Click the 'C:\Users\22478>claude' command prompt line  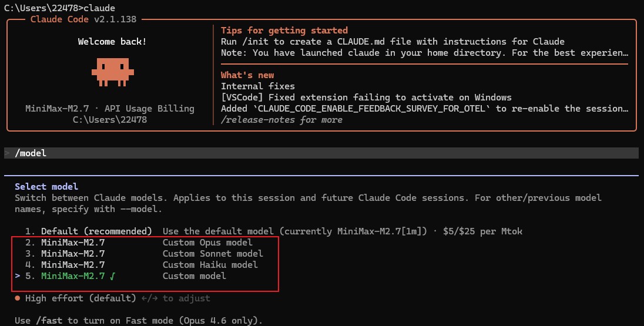coord(59,8)
